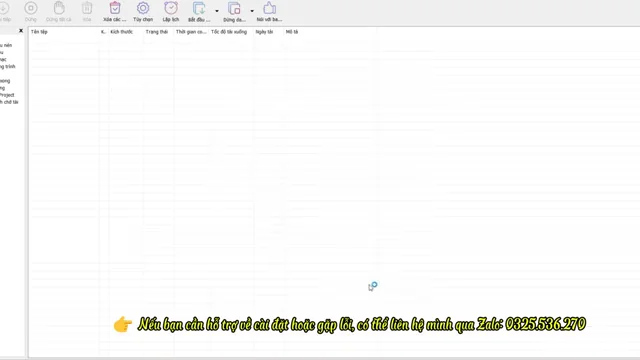
Task: Close the categories sidebar panel
Action: point(21,31)
